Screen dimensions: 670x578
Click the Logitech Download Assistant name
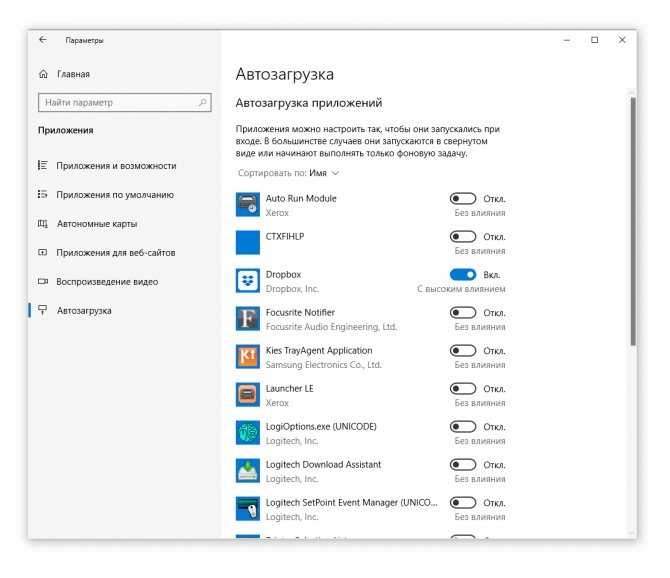[323, 464]
